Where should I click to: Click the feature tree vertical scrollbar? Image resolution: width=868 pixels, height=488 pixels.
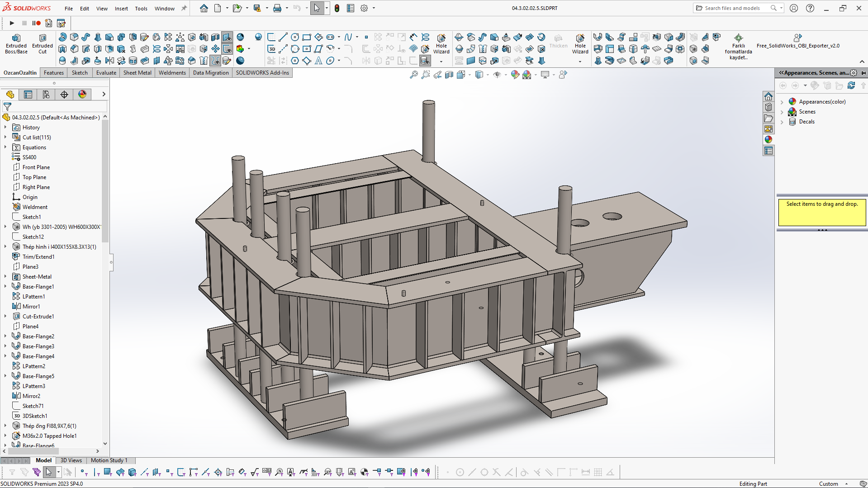click(x=105, y=181)
